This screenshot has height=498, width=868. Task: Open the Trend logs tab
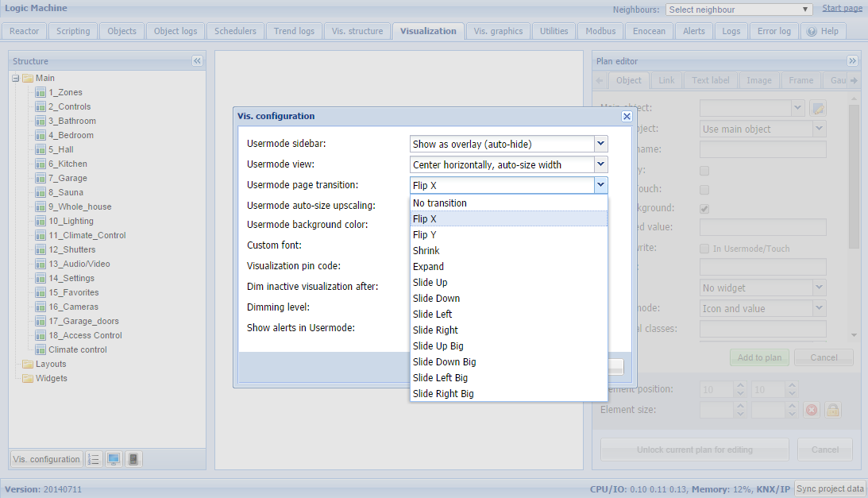tap(294, 31)
